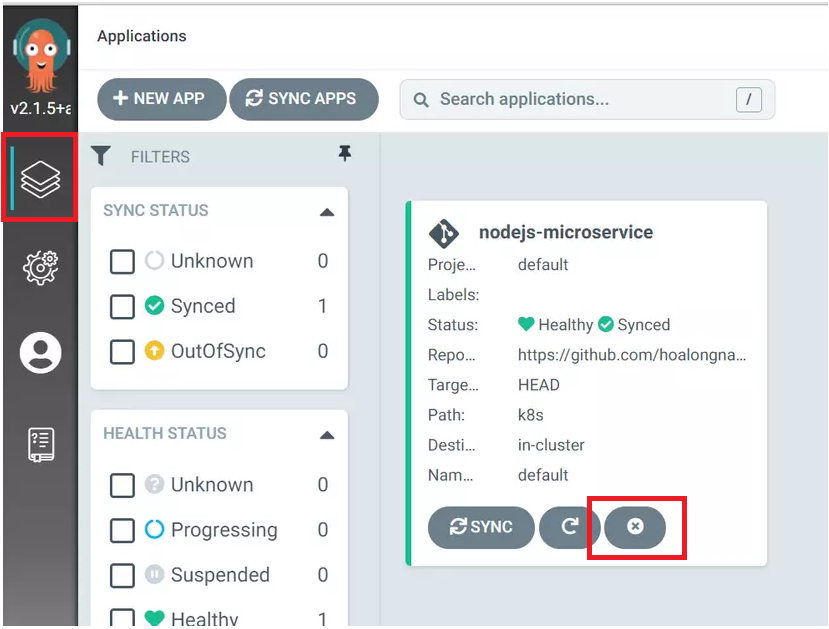Click the FILTERS funnel icon
Image resolution: width=829 pixels, height=629 pixels.
pyautogui.click(x=100, y=156)
